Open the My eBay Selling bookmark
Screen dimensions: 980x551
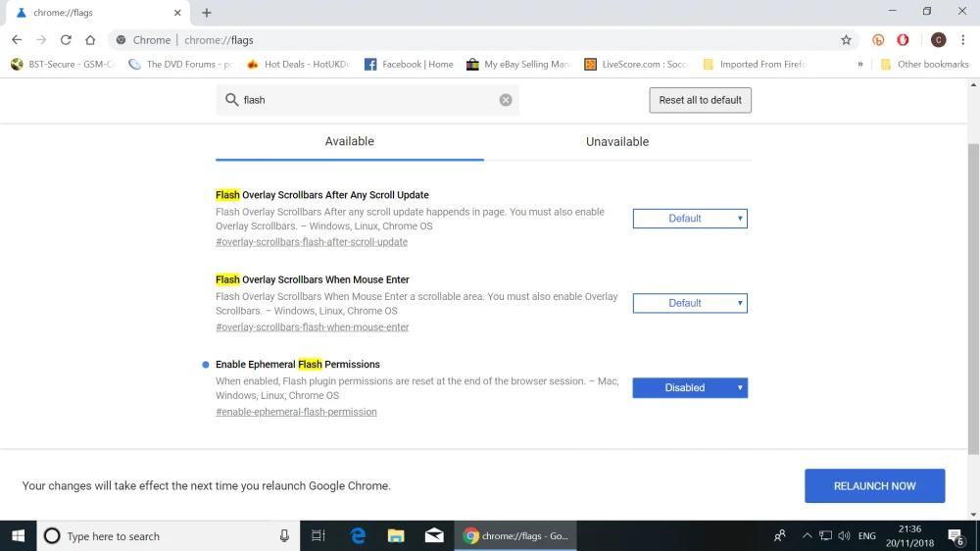(518, 64)
